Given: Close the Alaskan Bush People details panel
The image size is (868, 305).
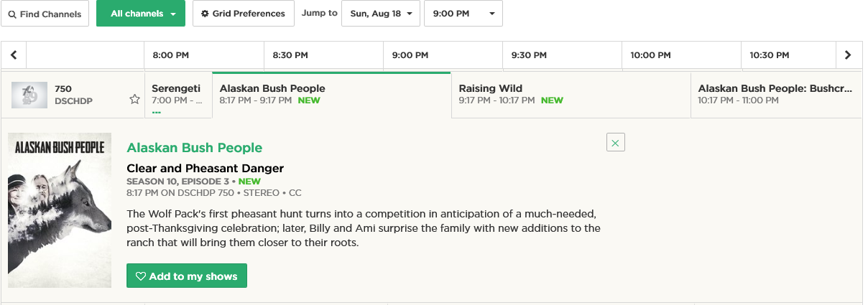Looking at the screenshot, I should (x=615, y=142).
